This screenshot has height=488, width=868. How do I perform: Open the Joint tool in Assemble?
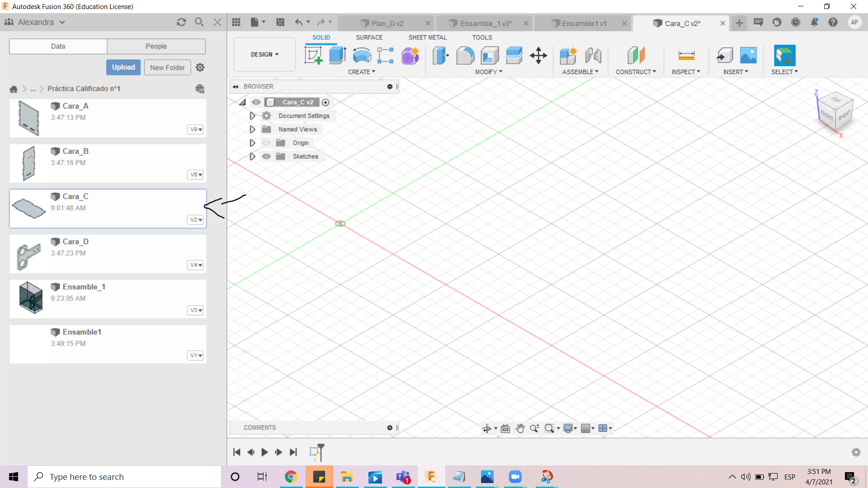point(593,56)
